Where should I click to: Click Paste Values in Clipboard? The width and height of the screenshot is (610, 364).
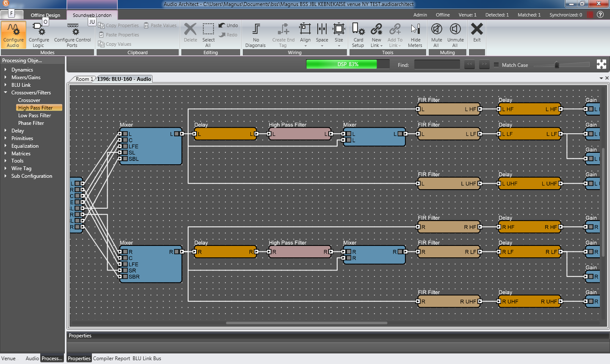(x=160, y=25)
